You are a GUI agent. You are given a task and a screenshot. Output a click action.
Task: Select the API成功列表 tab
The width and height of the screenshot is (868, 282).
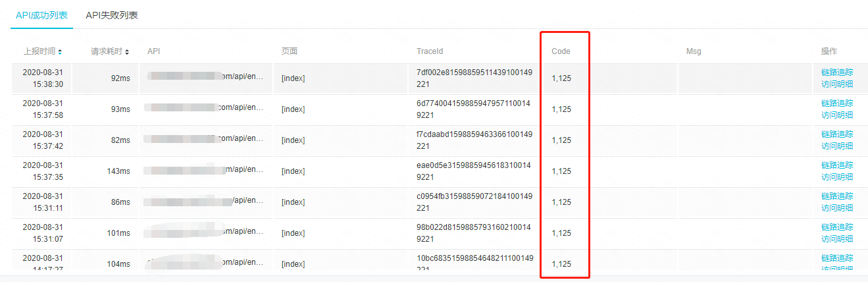pyautogui.click(x=41, y=15)
